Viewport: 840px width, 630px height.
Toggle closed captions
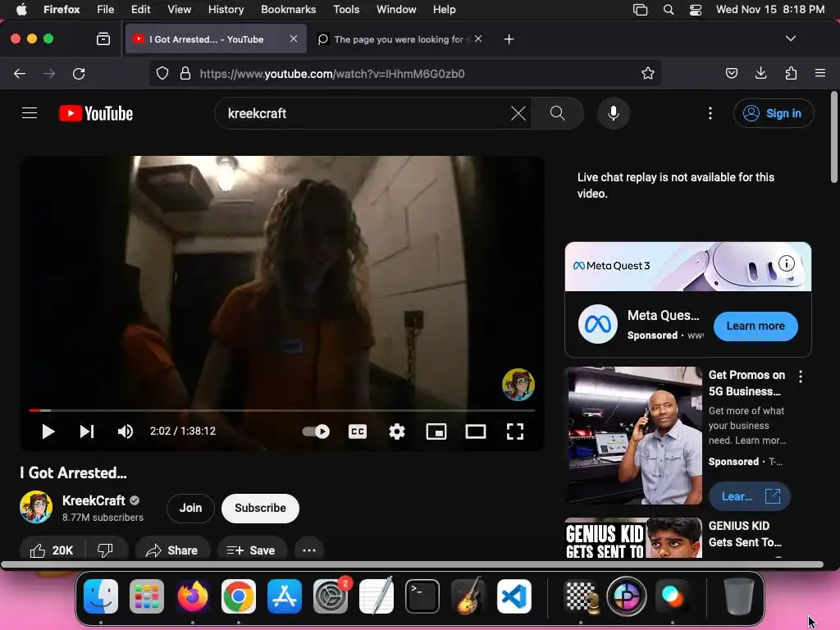(x=358, y=431)
